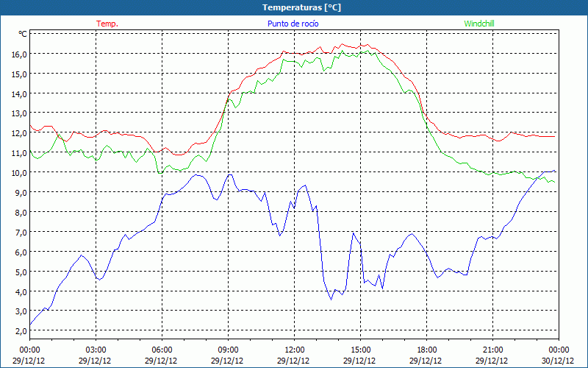Click the 2,0 y-axis value

(21, 331)
